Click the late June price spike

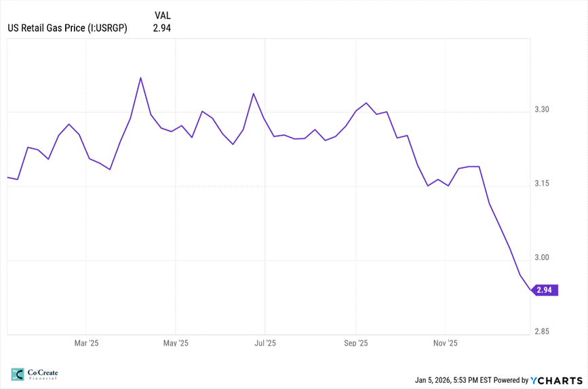(x=254, y=94)
